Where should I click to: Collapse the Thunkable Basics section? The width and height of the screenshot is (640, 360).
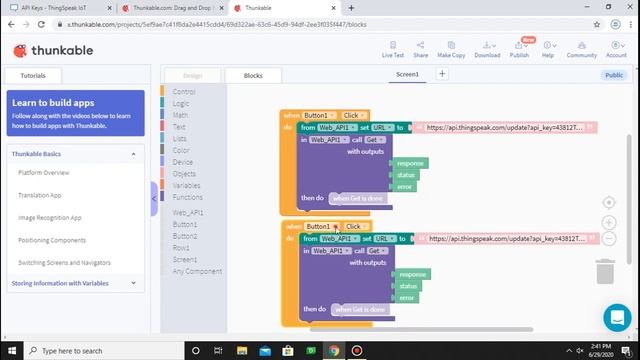click(x=133, y=154)
